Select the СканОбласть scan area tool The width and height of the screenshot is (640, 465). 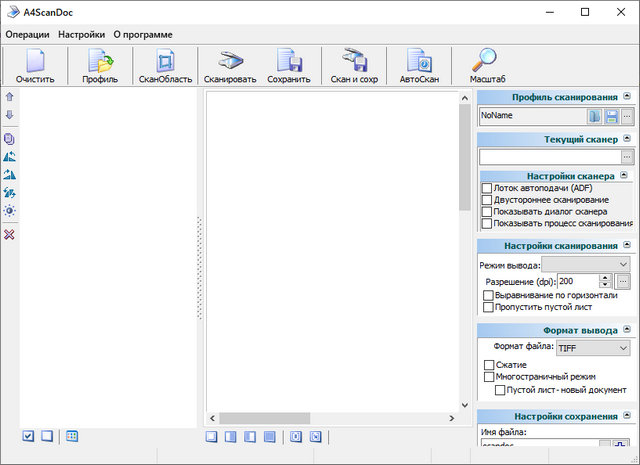point(165,61)
